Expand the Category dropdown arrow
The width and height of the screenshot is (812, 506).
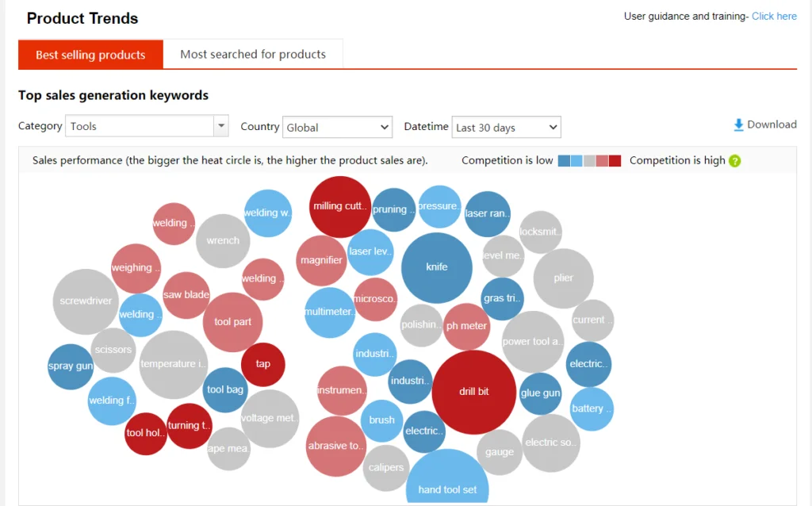[x=221, y=126]
